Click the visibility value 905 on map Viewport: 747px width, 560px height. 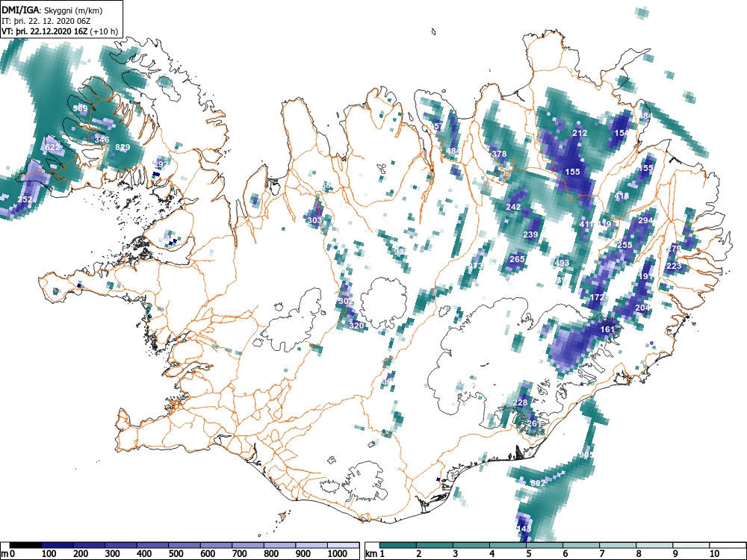(x=586, y=455)
